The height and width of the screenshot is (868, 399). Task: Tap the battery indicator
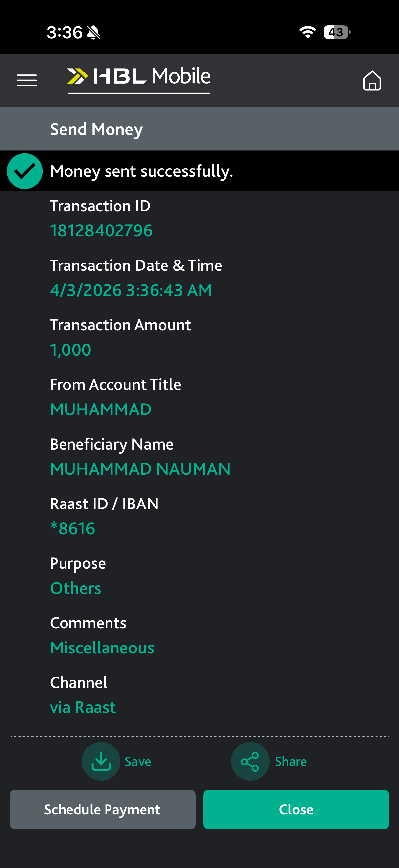coord(336,32)
